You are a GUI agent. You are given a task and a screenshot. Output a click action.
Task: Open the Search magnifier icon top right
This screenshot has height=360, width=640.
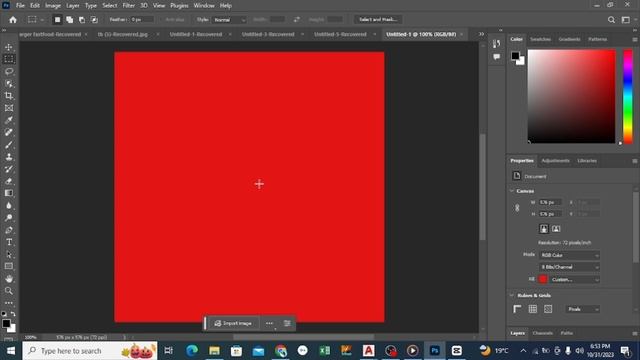(x=611, y=20)
